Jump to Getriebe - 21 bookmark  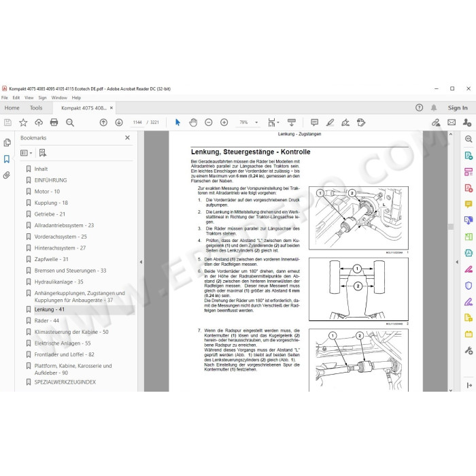pos(50,214)
